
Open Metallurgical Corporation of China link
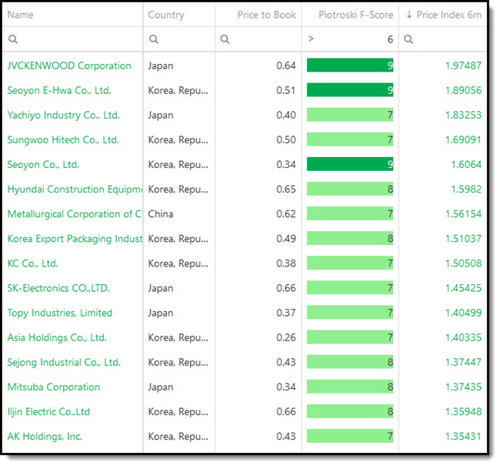(74, 214)
